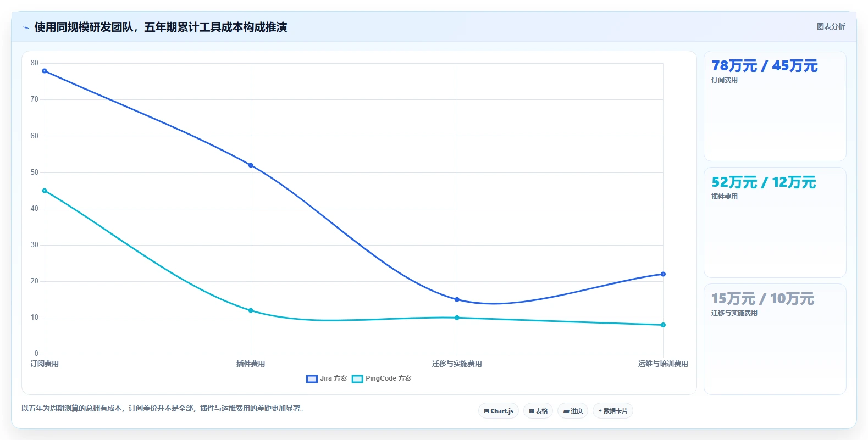Click the 订阅费用 caption in the first card
868x440 pixels.
click(725, 80)
